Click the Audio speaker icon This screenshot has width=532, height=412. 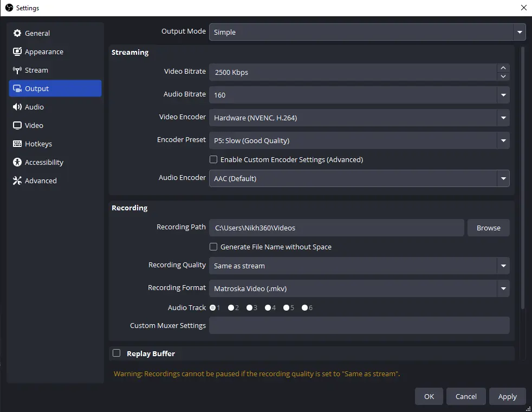(x=17, y=107)
